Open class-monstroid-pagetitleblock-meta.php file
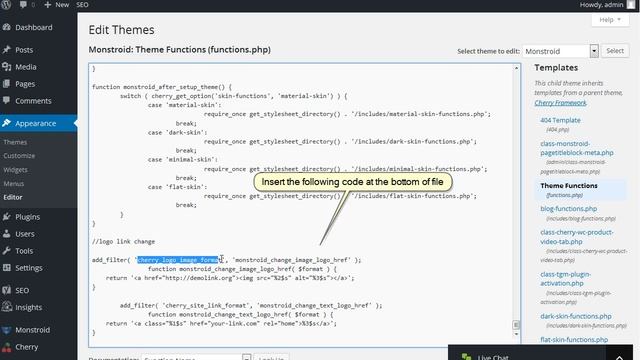 coord(576,148)
